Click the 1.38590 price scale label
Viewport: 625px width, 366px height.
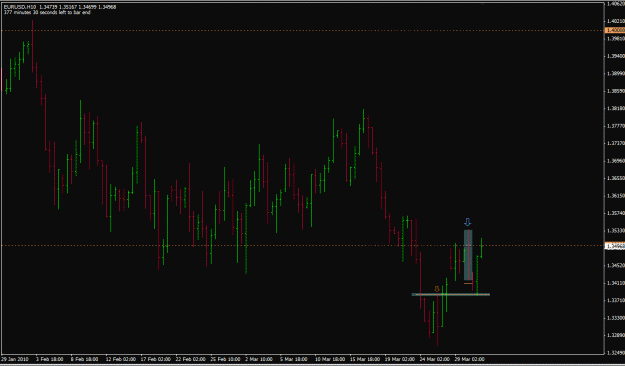615,91
